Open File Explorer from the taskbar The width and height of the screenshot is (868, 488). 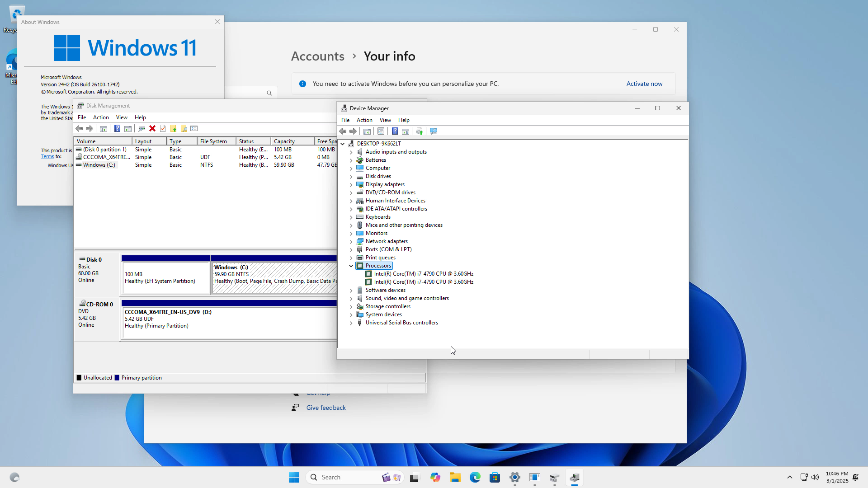pyautogui.click(x=455, y=478)
